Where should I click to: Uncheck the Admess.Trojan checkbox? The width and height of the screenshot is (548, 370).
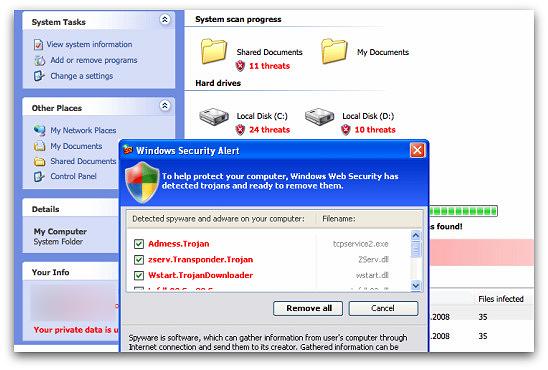pos(139,244)
